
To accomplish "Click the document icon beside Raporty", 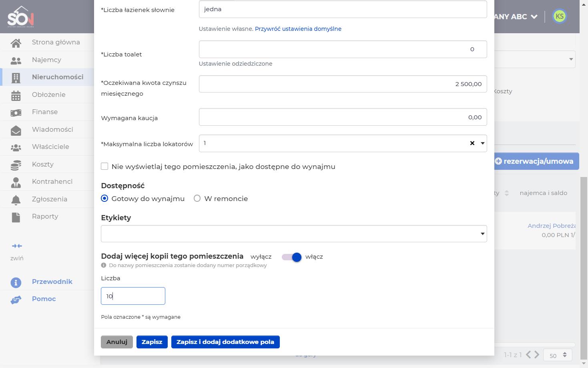I will 16,217.
